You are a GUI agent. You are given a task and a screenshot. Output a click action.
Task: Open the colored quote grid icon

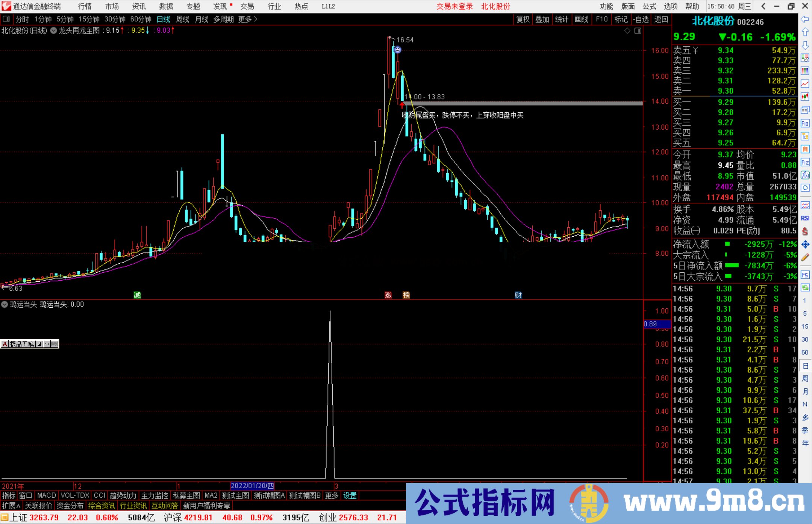pos(805,71)
